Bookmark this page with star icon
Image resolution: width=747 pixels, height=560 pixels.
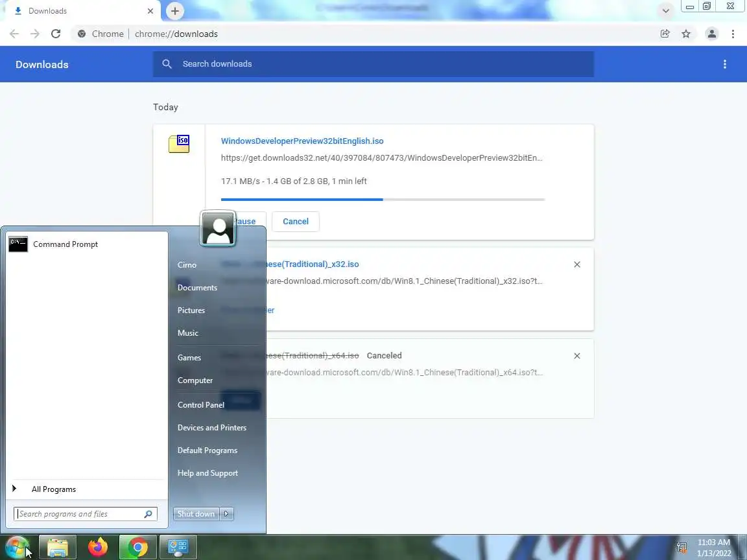686,34
